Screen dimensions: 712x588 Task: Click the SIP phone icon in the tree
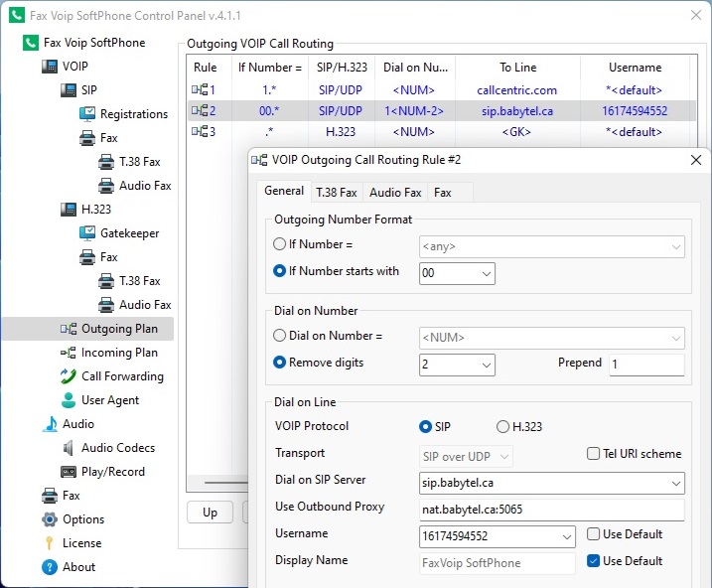pyautogui.click(x=69, y=90)
